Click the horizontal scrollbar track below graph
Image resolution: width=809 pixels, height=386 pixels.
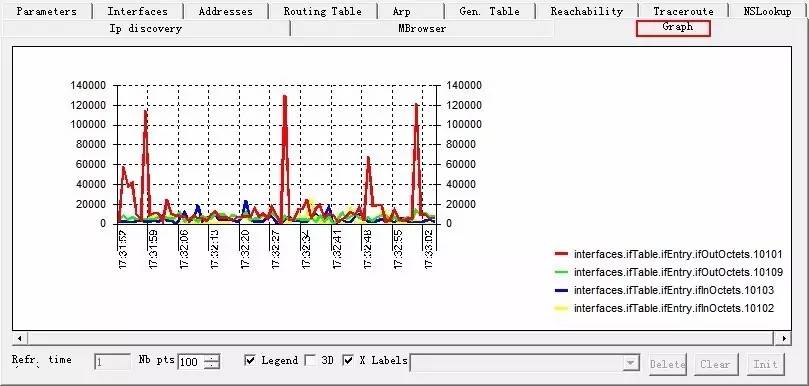(401, 339)
